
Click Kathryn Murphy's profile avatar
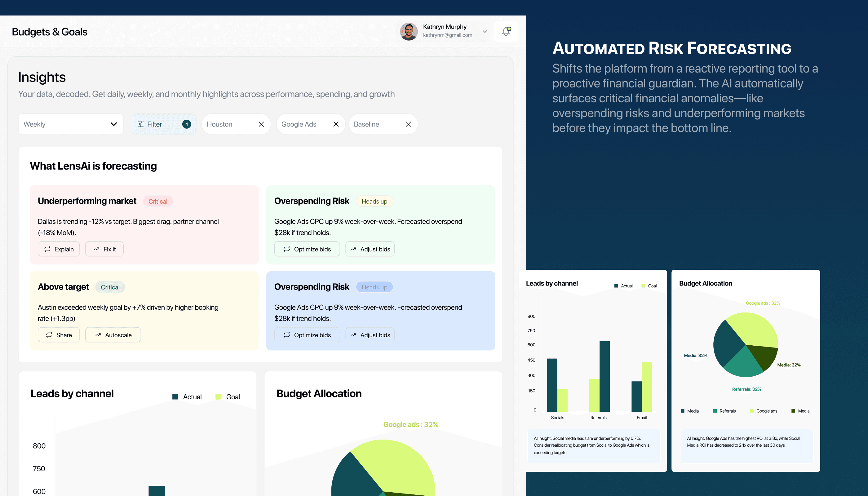tap(409, 31)
